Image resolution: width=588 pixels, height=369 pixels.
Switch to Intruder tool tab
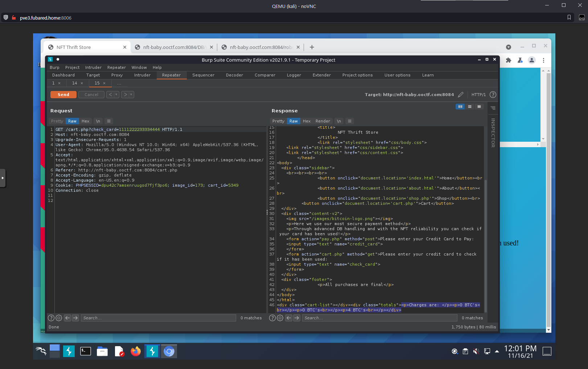(x=142, y=75)
